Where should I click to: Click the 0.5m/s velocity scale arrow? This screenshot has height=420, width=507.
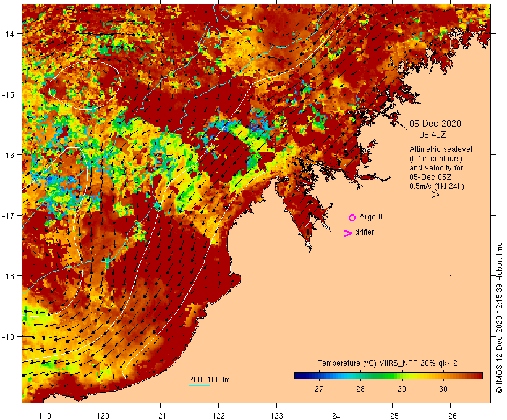point(428,195)
